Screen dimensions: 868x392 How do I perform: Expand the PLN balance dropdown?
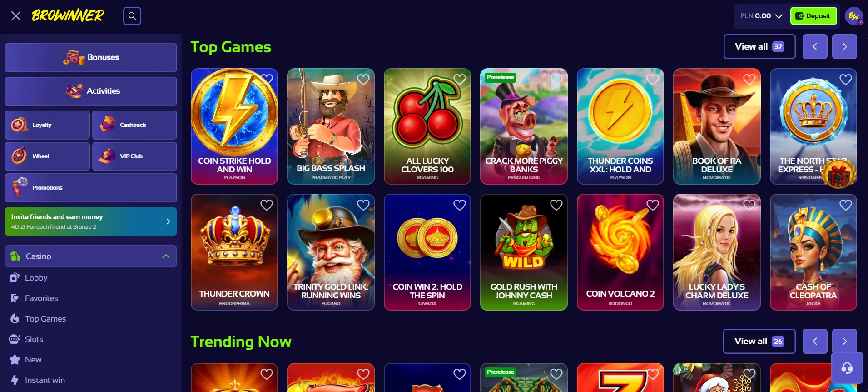point(762,16)
